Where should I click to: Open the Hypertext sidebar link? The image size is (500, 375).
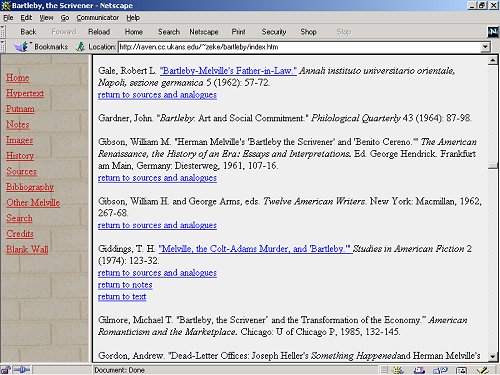point(25,93)
